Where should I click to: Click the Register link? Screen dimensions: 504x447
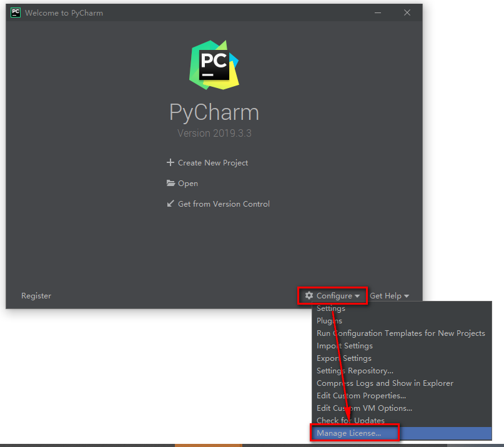[36, 295]
